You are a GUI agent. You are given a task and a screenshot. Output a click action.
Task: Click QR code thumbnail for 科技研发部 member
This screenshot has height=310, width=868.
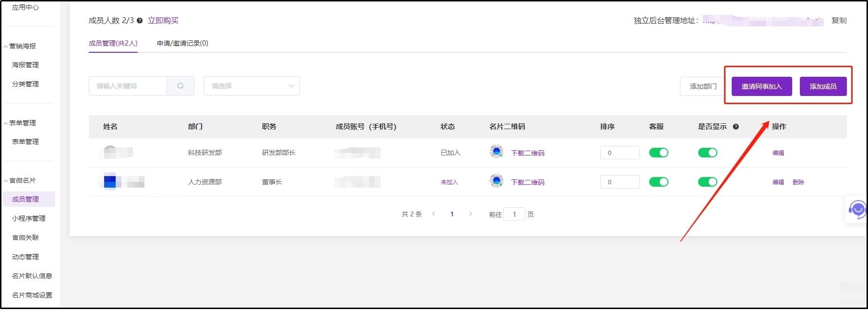[496, 152]
